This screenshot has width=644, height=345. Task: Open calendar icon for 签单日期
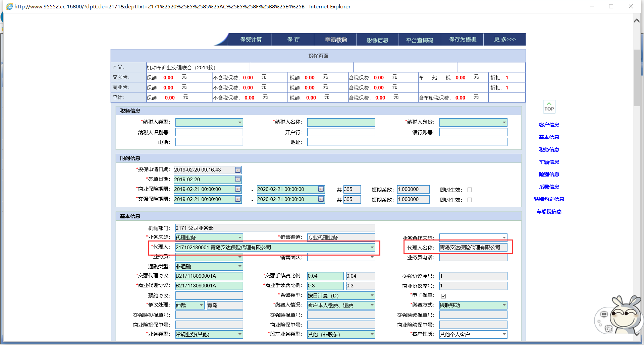(238, 179)
